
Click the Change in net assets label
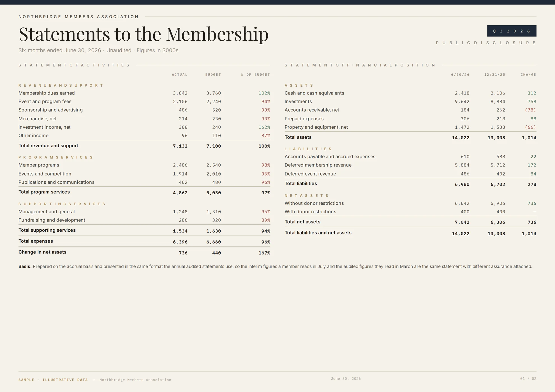coord(42,252)
